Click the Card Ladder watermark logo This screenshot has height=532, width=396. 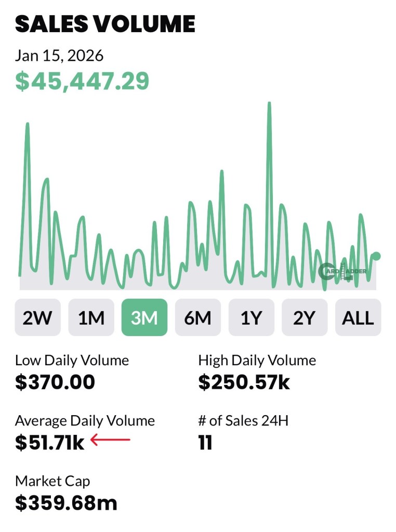tap(342, 271)
